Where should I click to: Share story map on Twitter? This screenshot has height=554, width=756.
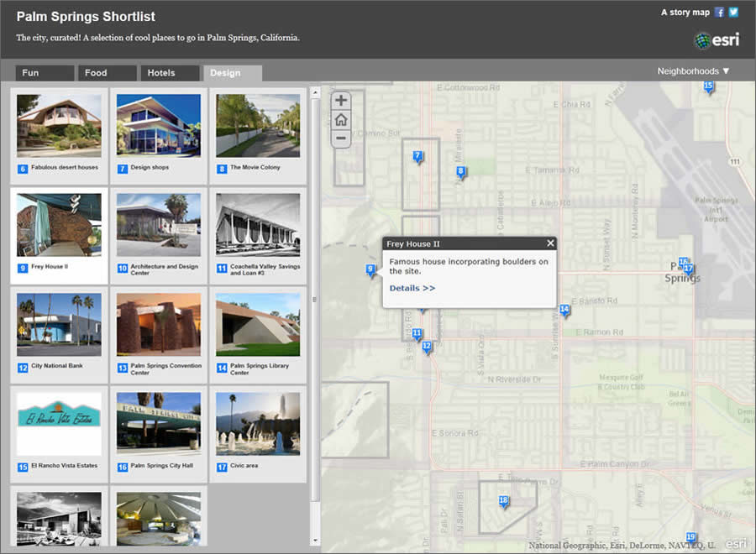pos(733,13)
